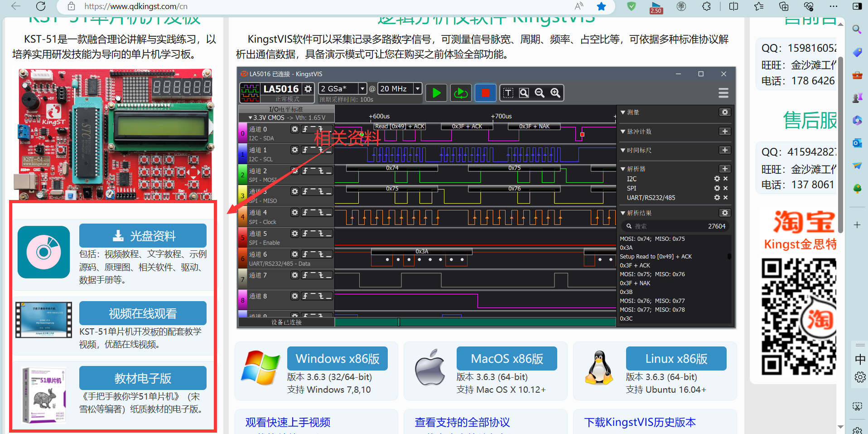This screenshot has height=434, width=868.
Task: Click the zoom-fit magnifier in KingstVIS toolbar
Action: pyautogui.click(x=524, y=93)
